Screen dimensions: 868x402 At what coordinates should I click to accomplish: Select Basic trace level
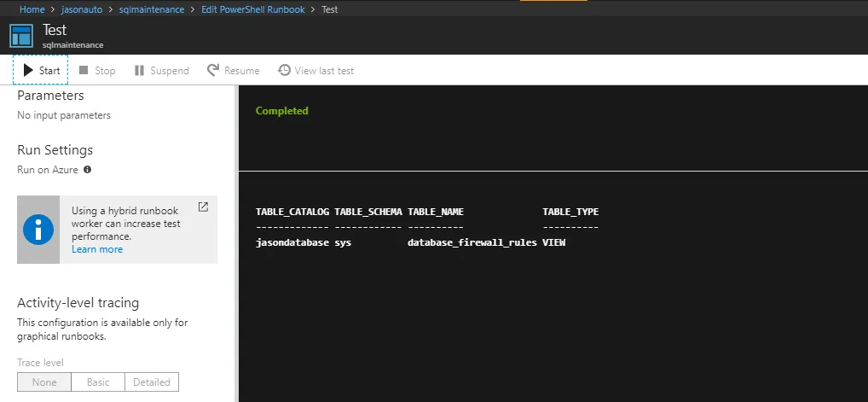pyautogui.click(x=98, y=382)
